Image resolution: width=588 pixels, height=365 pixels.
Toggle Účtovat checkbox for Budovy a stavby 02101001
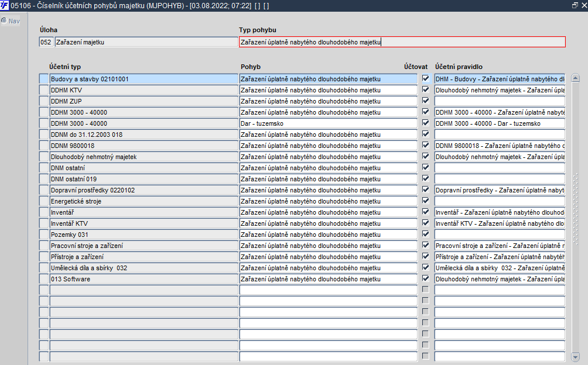[425, 78]
